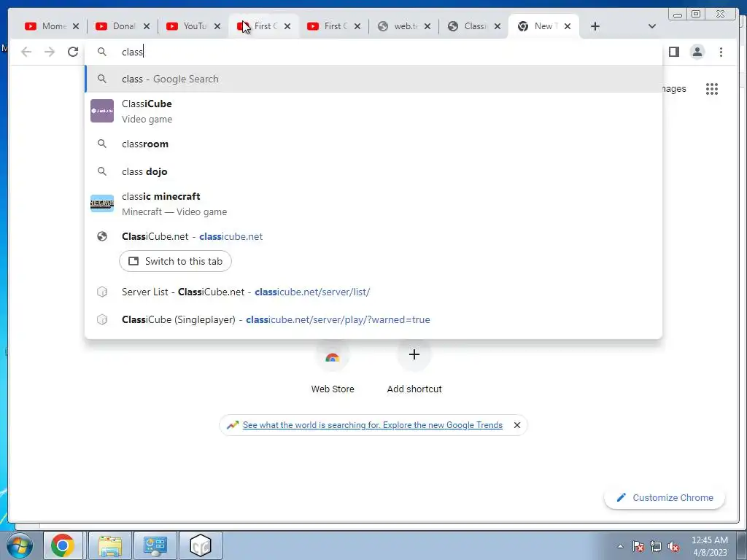
Task: Close the web.t tab
Action: [x=427, y=26]
